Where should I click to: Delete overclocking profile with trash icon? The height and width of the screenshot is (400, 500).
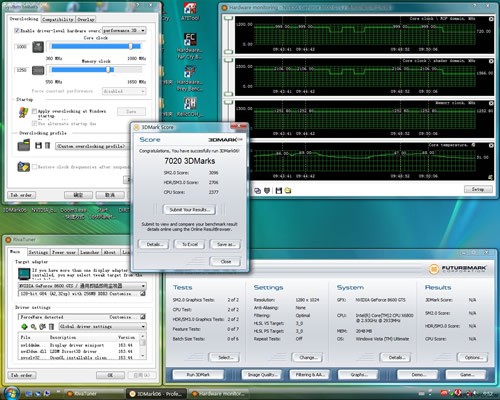48,145
